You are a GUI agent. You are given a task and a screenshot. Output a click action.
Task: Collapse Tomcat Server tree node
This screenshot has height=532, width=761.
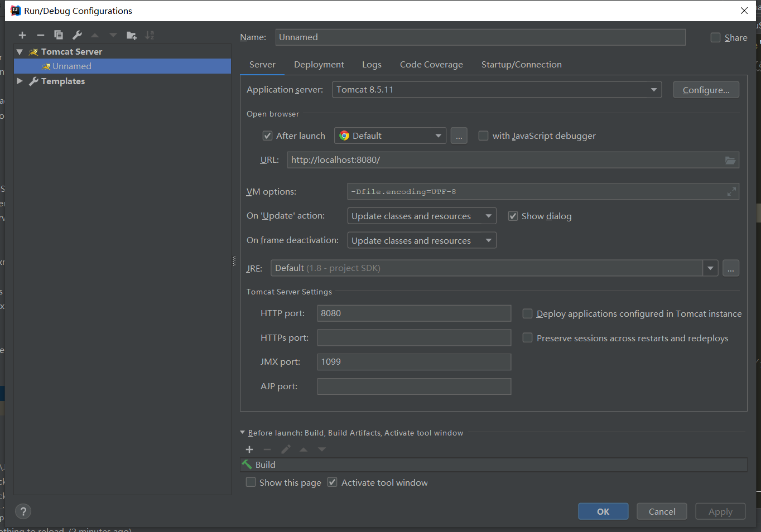20,52
